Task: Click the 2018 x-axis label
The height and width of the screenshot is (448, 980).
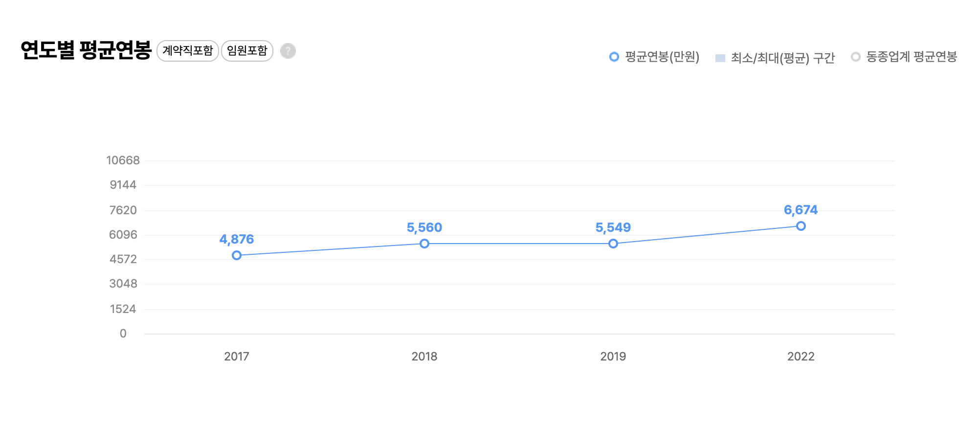Action: (x=424, y=357)
